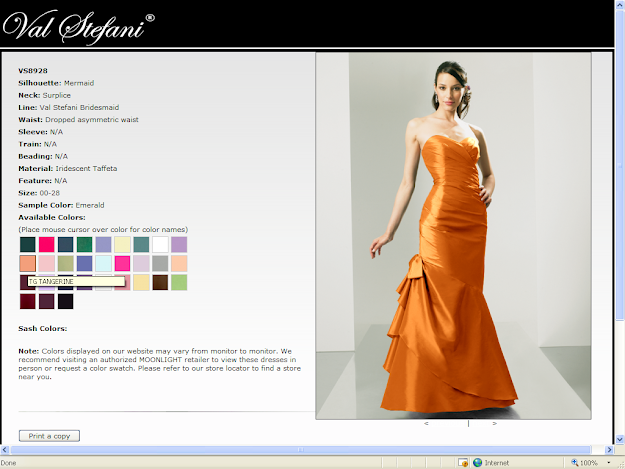Viewport: 625px width, 469px height.
Task: Show previous dress image with left arrow
Action: 426,423
